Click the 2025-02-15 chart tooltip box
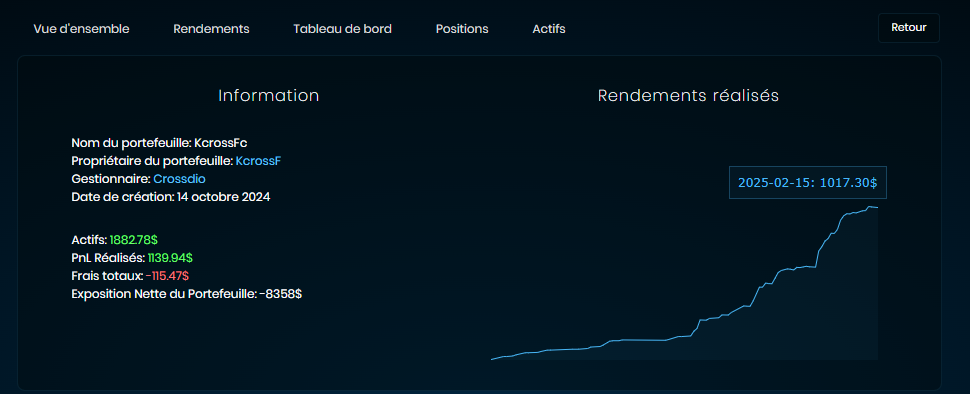The image size is (970, 394). (807, 182)
